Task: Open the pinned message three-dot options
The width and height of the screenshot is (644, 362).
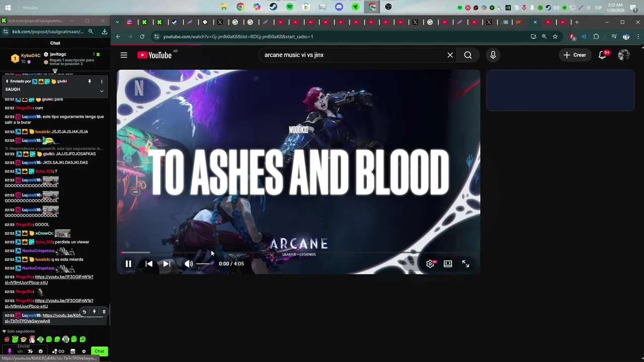Action: pyautogui.click(x=102, y=81)
